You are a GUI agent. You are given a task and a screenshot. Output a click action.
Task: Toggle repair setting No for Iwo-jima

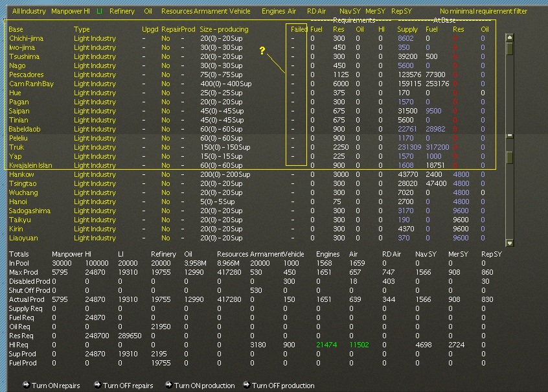click(166, 47)
